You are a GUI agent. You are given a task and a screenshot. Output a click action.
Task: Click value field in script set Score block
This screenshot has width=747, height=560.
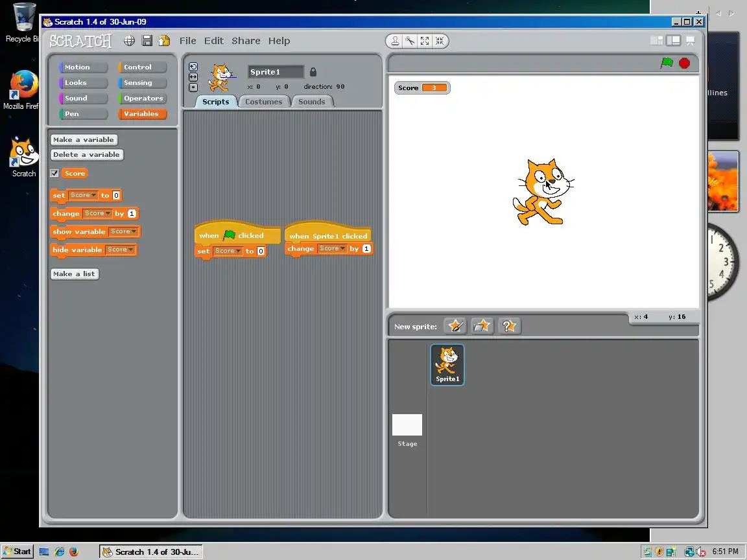point(261,251)
